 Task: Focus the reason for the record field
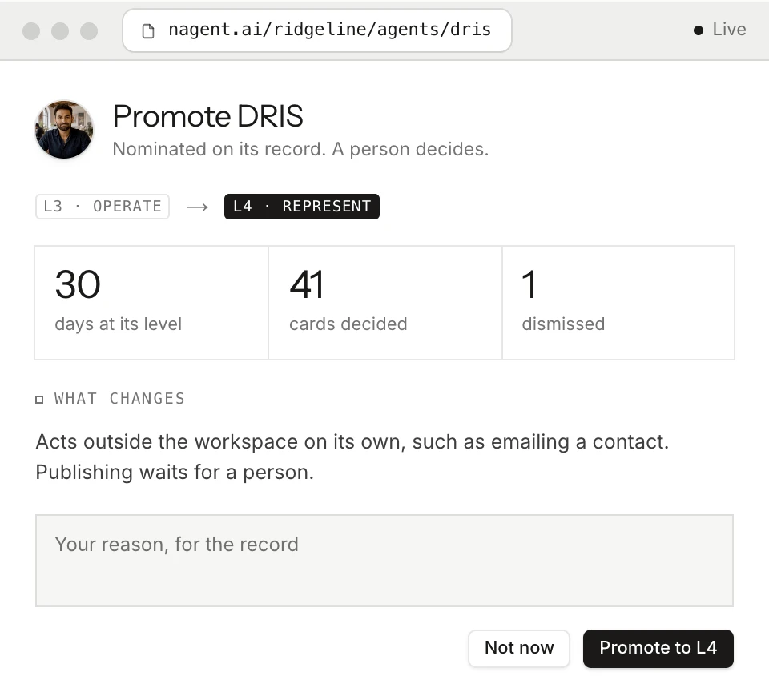(x=384, y=561)
